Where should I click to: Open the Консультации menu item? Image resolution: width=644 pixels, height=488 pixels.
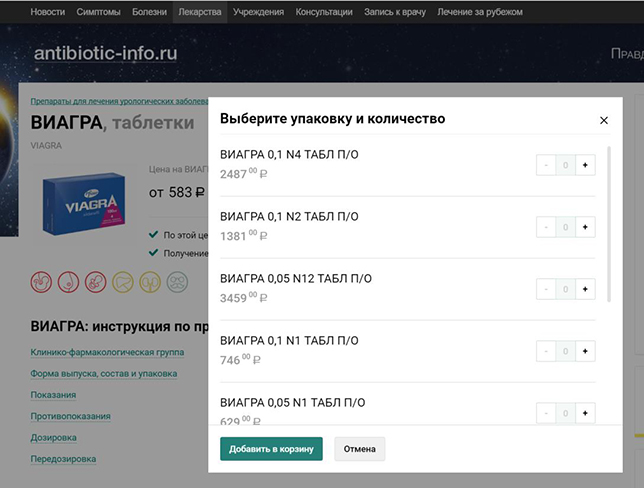coord(324,12)
